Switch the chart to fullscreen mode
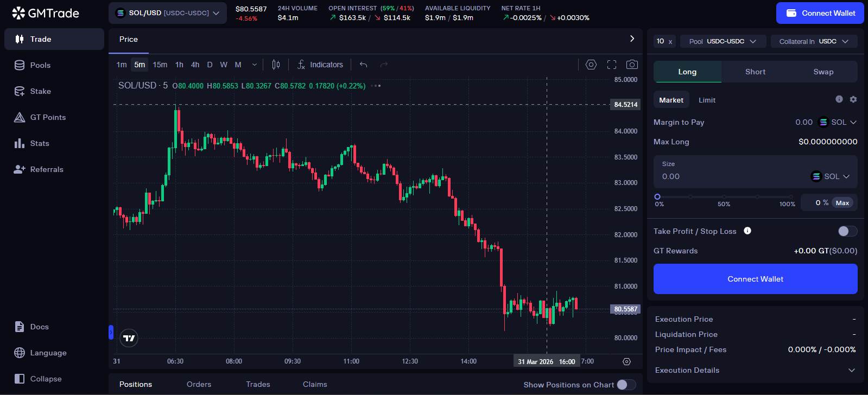 (x=612, y=65)
